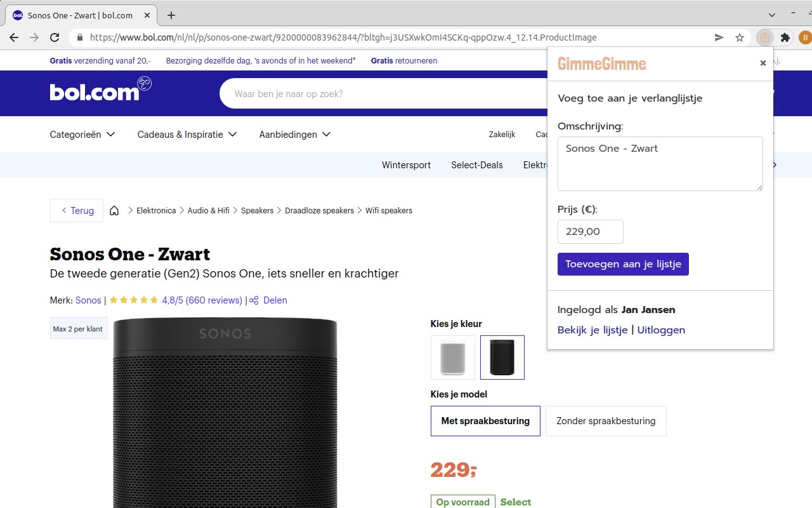Close the GimmeGimme popup with X
This screenshot has width=812, height=508.
[x=763, y=63]
